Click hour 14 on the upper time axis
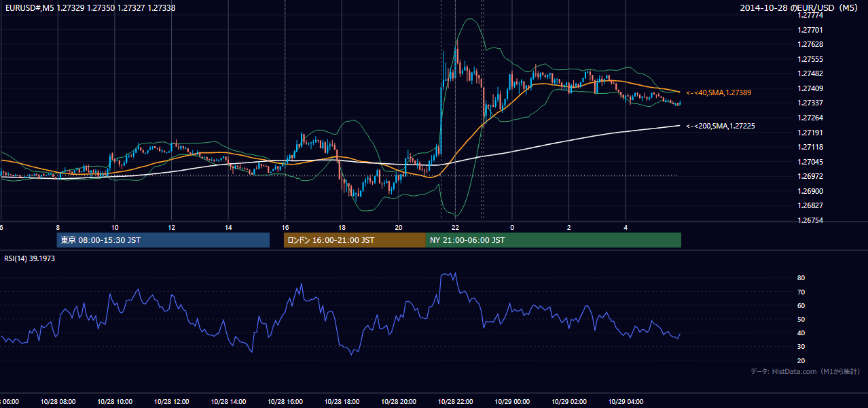This screenshot has width=868, height=408. point(228,227)
